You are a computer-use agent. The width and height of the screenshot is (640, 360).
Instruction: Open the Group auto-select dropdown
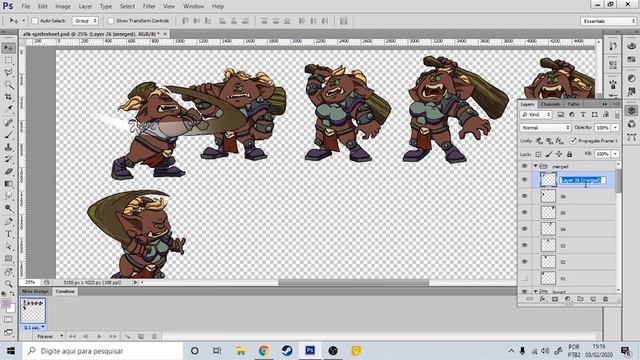(x=85, y=21)
